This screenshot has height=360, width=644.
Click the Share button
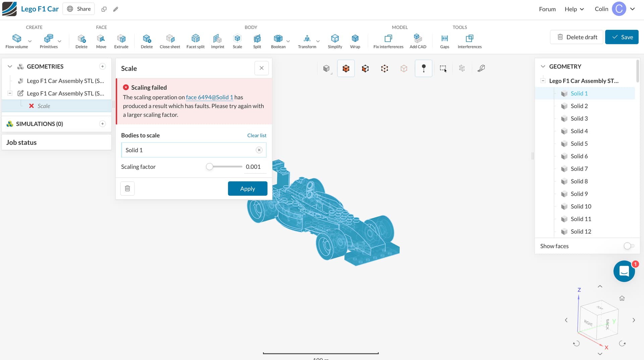click(x=79, y=9)
